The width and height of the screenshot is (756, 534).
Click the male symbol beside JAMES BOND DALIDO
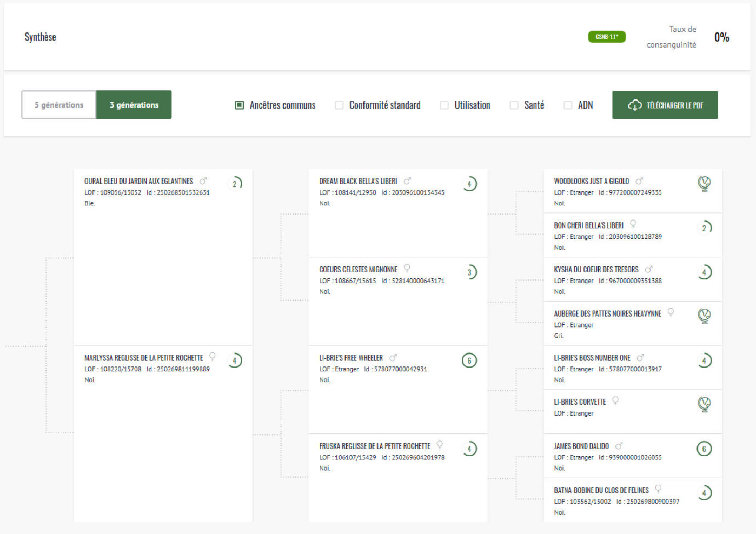619,446
